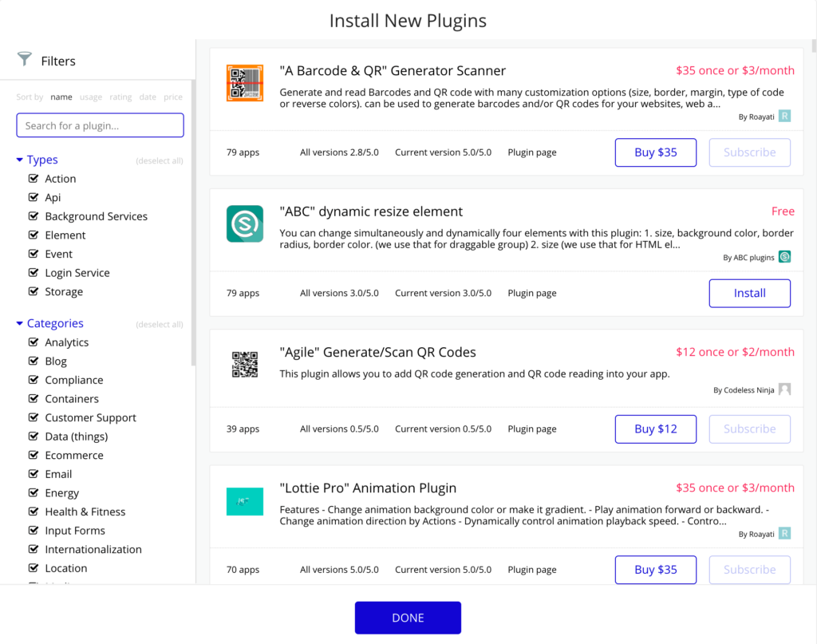The width and height of the screenshot is (817, 644).
Task: Click the Roayati author avatar on Barcode plugin
Action: coord(784,117)
